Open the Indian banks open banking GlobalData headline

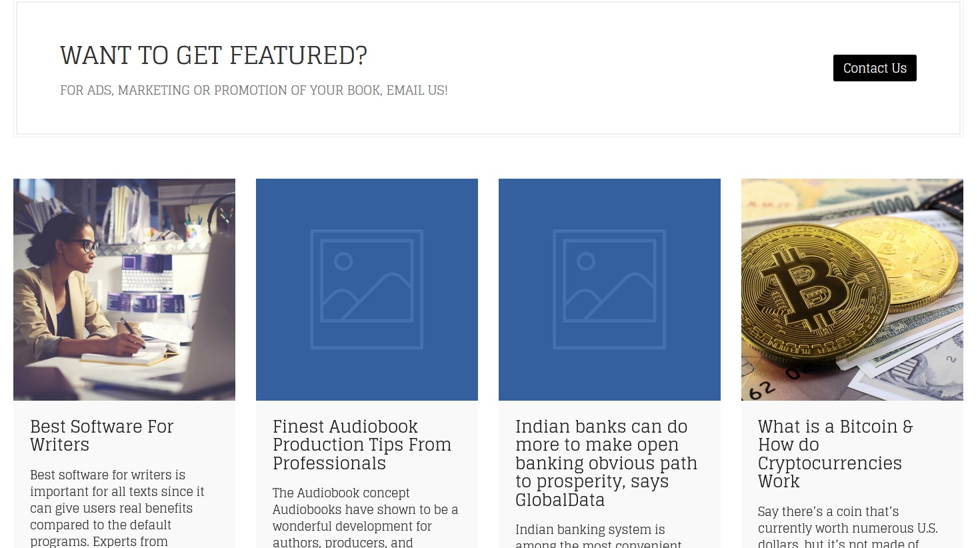[x=606, y=463]
